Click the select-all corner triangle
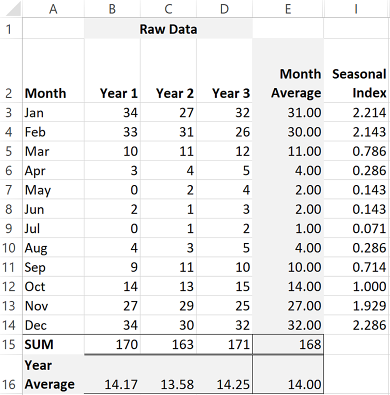The width and height of the screenshot is (390, 395). [x=12, y=9]
